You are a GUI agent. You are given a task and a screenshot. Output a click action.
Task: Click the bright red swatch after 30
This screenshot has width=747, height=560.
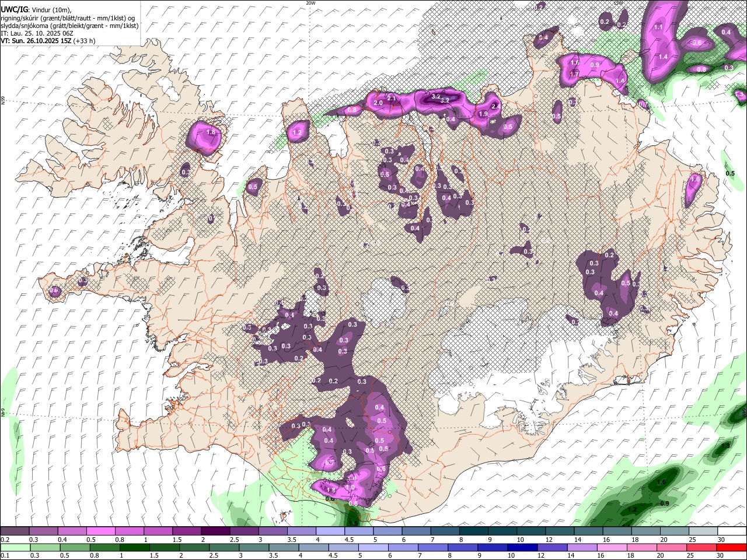(x=732, y=548)
